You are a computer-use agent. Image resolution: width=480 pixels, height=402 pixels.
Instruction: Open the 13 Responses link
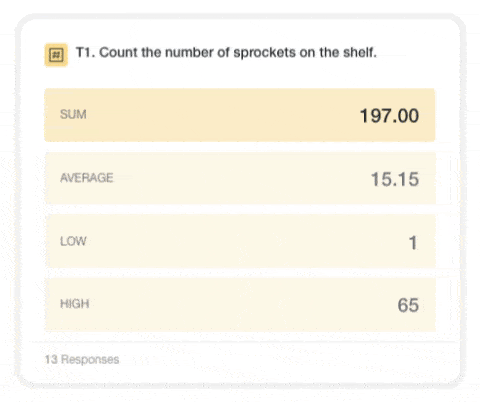82,359
